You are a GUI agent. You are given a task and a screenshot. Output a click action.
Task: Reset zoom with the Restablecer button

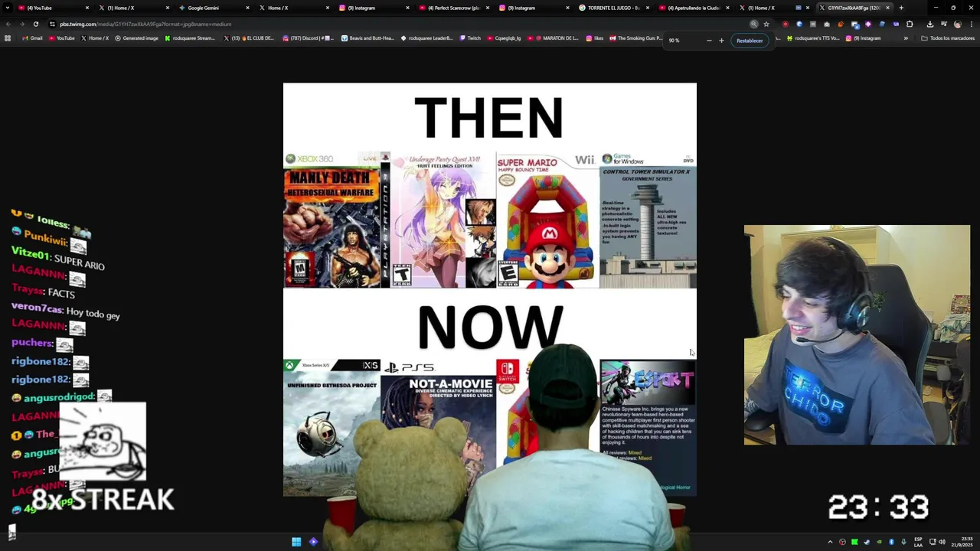[x=750, y=41]
